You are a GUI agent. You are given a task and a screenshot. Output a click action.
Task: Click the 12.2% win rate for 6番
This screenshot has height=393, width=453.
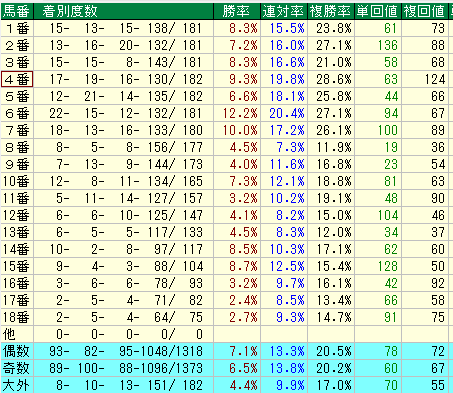[x=240, y=114]
